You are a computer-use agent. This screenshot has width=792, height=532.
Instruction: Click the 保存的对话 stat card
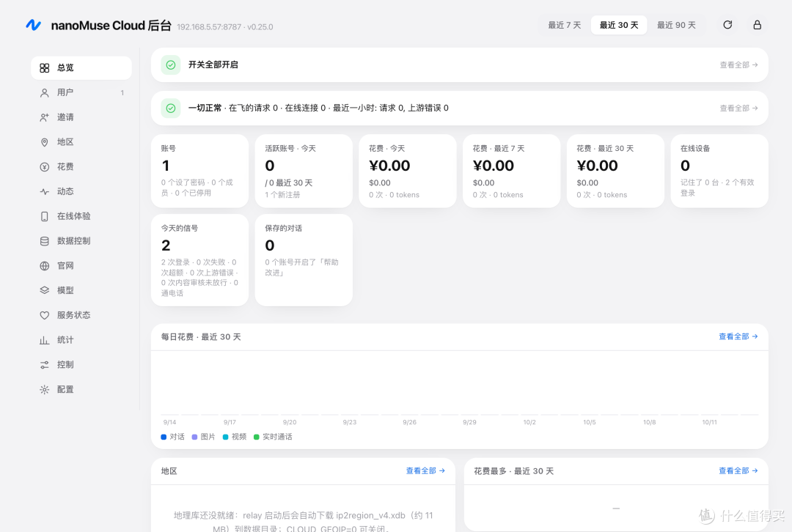click(x=304, y=260)
